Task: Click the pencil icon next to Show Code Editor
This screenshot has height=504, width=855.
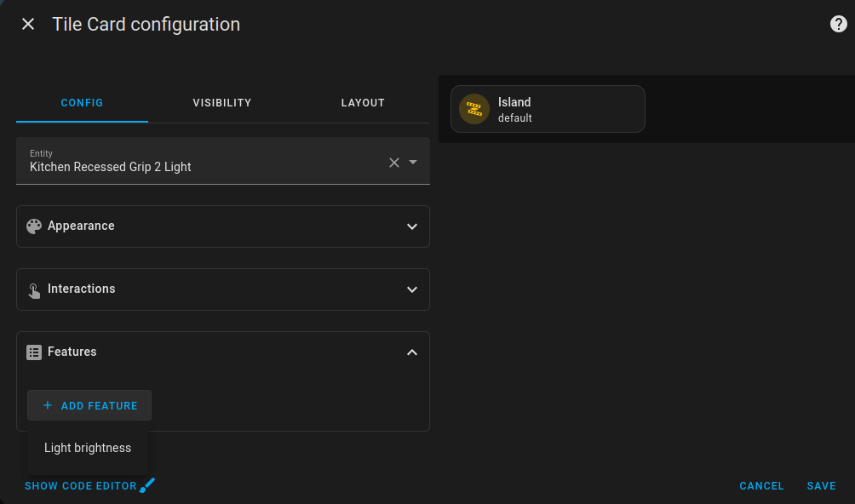Action: (146, 485)
